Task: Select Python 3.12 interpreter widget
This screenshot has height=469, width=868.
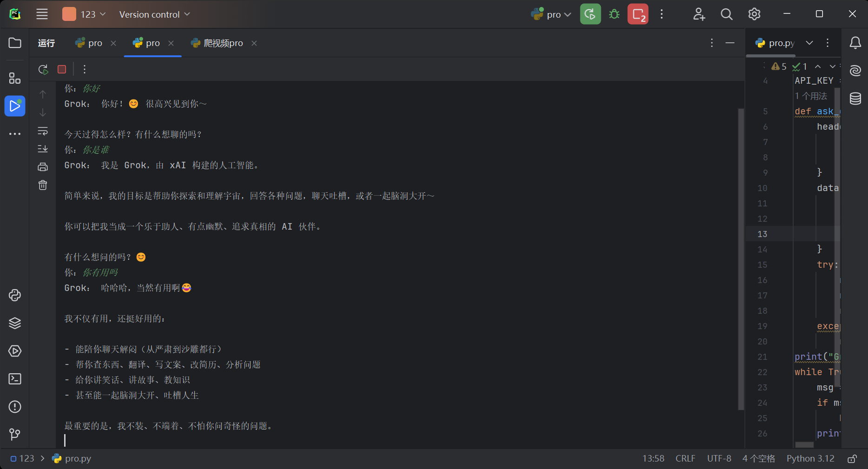Action: click(810, 458)
